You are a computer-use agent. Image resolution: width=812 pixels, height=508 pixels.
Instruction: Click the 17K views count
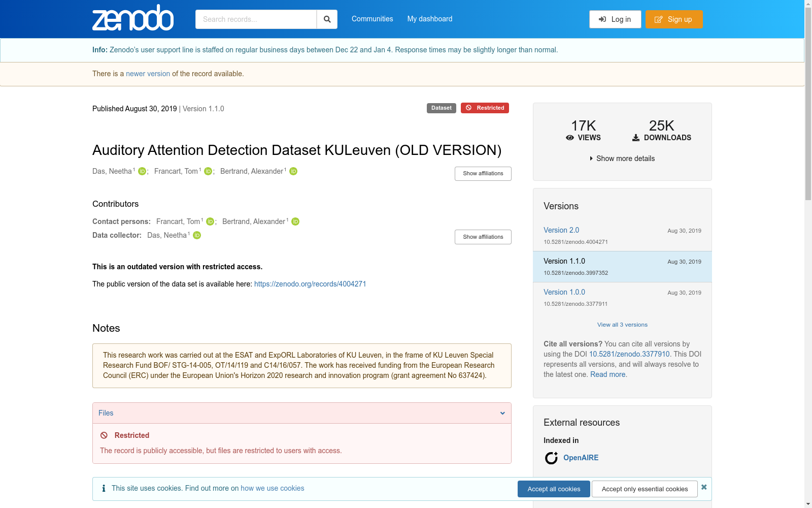pos(583,125)
